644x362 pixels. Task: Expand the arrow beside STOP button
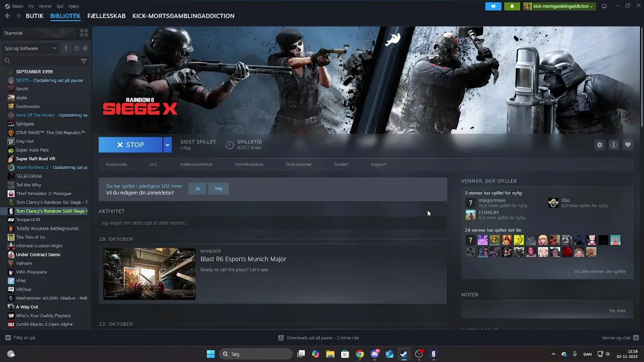point(168,145)
